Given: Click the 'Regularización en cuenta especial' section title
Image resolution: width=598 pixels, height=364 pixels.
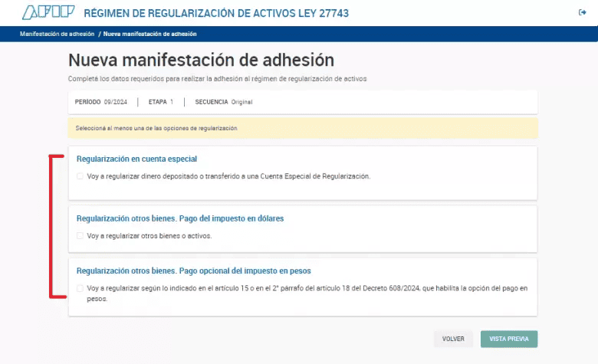Looking at the screenshot, I should [136, 159].
